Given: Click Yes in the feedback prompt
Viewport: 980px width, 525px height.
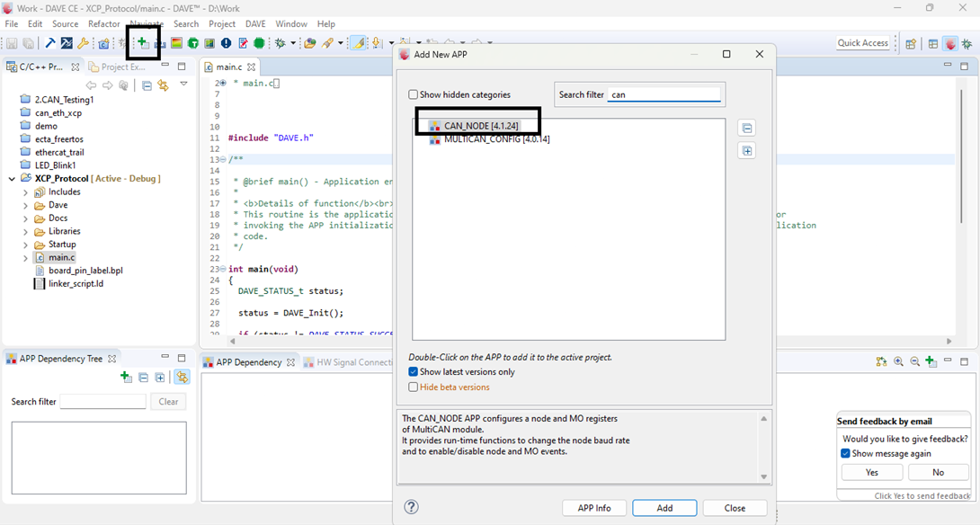Looking at the screenshot, I should (x=872, y=473).
